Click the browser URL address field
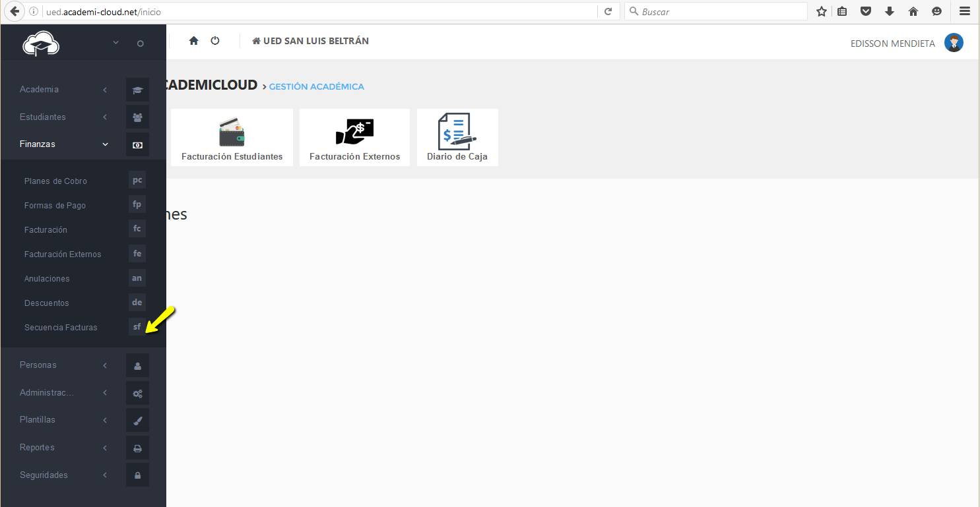The image size is (980, 507). (x=320, y=11)
